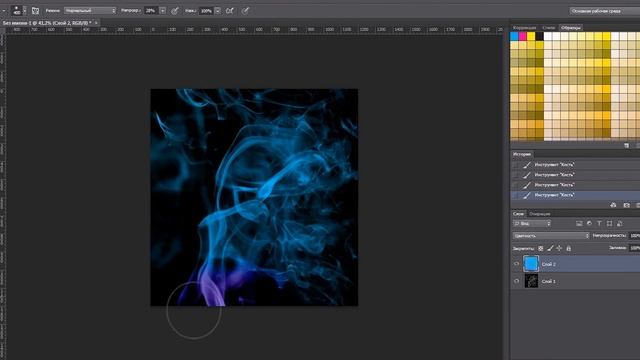Click the new snapshot camera icon
Screen dimensions: 640x360
(x=627, y=205)
